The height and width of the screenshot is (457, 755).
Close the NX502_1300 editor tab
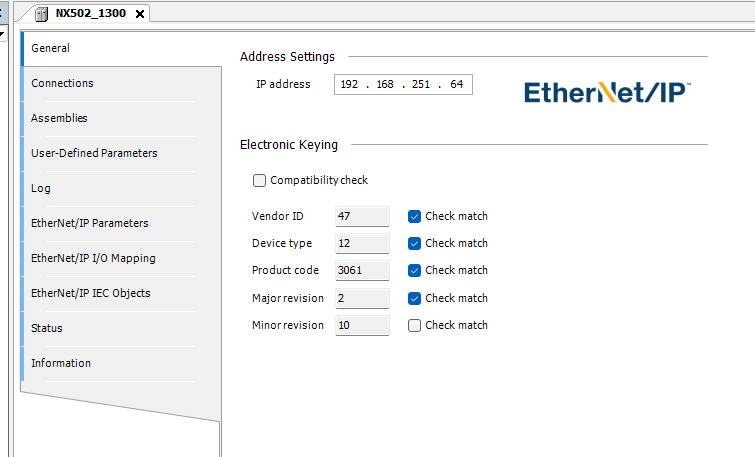tap(139, 14)
